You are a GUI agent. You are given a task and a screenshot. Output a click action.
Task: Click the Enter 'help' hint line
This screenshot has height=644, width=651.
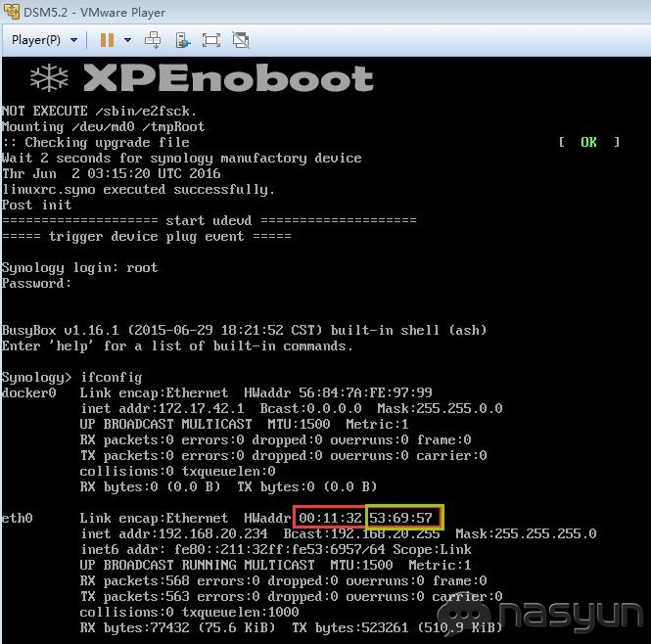coord(178,345)
